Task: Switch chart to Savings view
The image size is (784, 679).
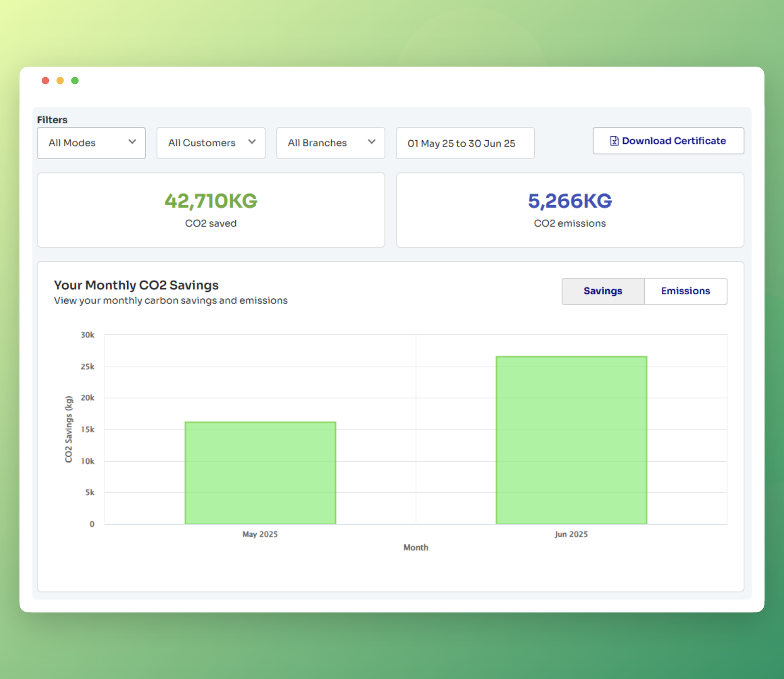Action: (x=603, y=291)
